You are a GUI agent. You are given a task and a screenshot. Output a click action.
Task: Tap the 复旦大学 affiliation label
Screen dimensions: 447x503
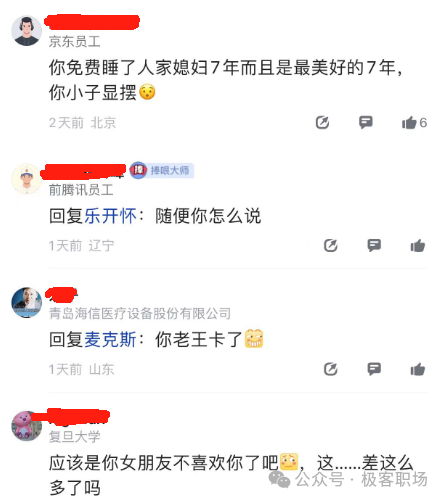[75, 437]
